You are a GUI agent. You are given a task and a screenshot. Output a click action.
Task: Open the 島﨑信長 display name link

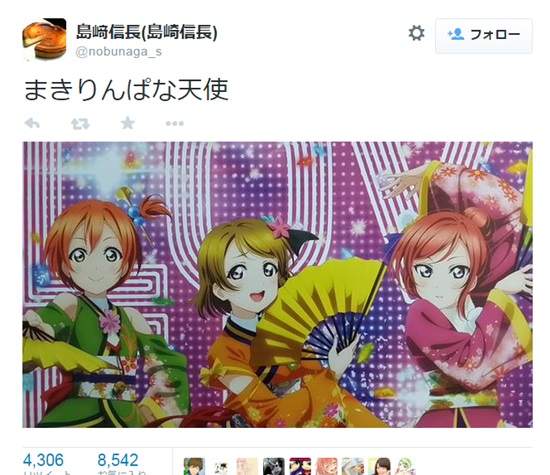[x=147, y=32]
